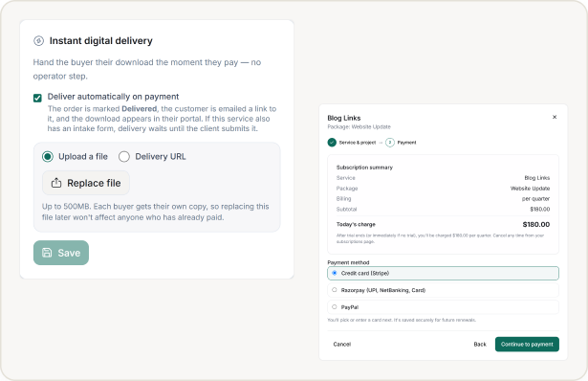Image resolution: width=588 pixels, height=381 pixels.
Task: Choose the Delivery URL radio option
Action: click(124, 157)
